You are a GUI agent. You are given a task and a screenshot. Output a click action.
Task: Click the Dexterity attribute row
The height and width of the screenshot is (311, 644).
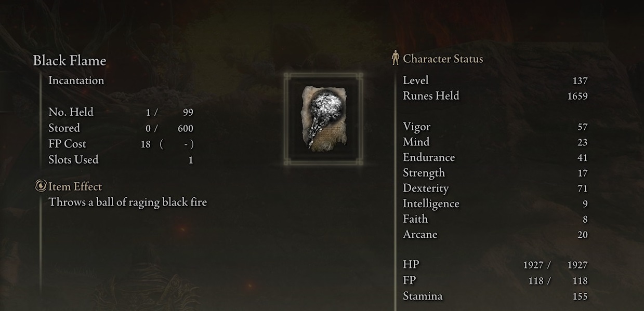tap(495, 188)
